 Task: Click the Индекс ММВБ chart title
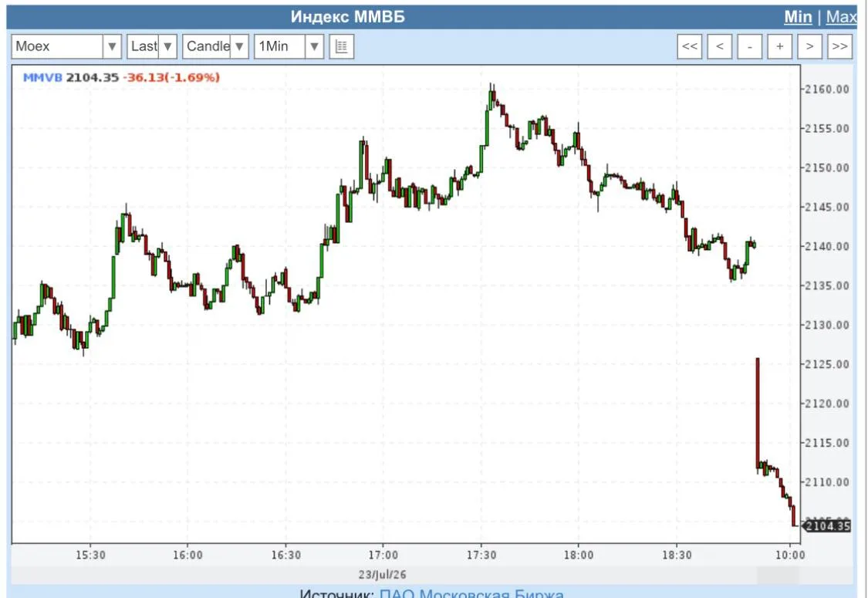[x=348, y=17]
